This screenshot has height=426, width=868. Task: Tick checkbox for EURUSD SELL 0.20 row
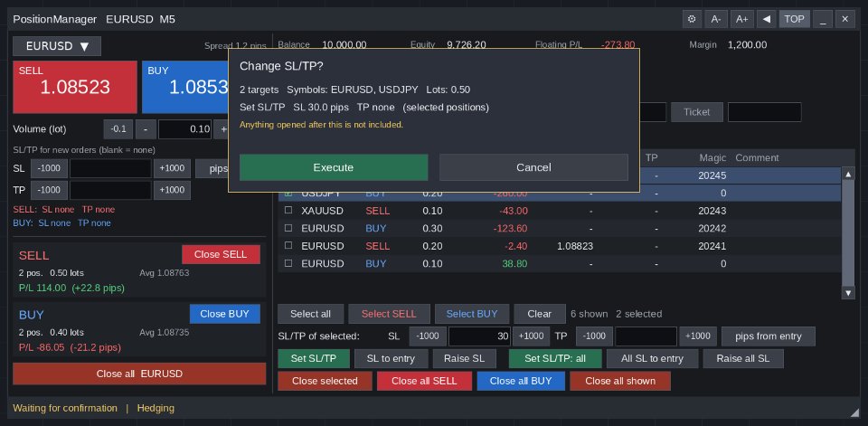(288, 246)
